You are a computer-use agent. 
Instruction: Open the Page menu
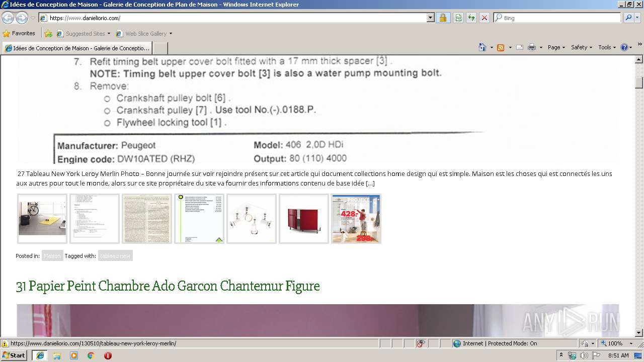[556, 47]
